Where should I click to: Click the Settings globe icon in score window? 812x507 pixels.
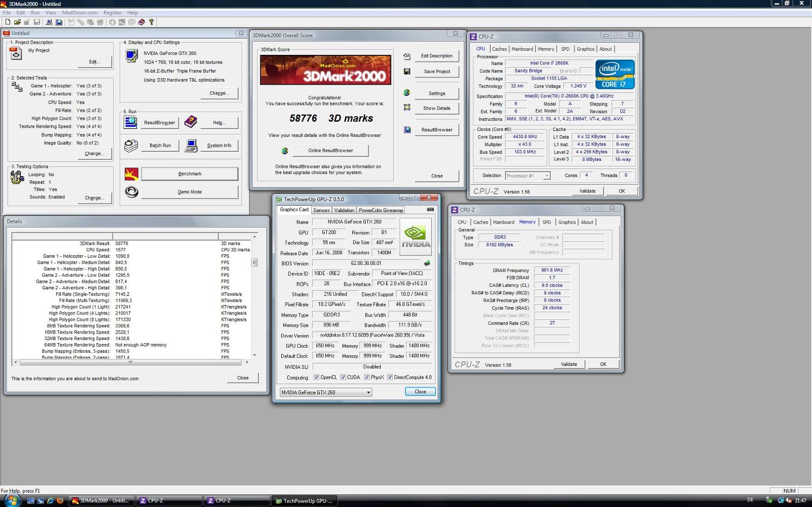[x=407, y=93]
